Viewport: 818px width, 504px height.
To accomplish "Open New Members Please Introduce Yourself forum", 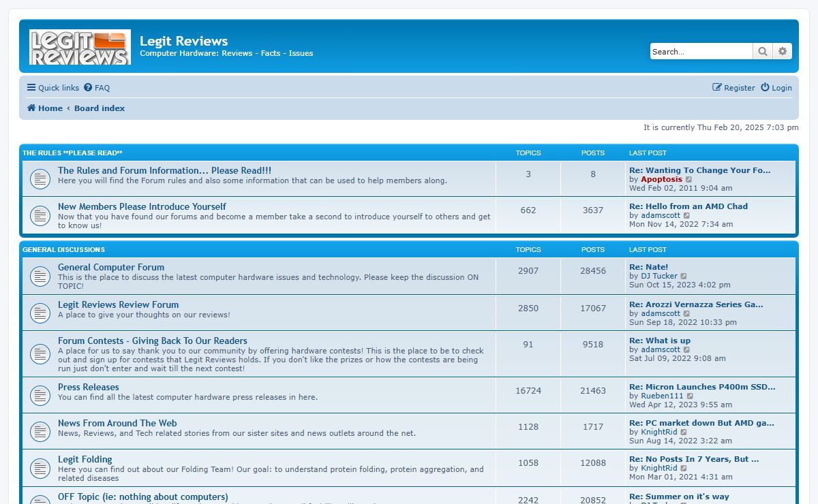I will click(142, 206).
